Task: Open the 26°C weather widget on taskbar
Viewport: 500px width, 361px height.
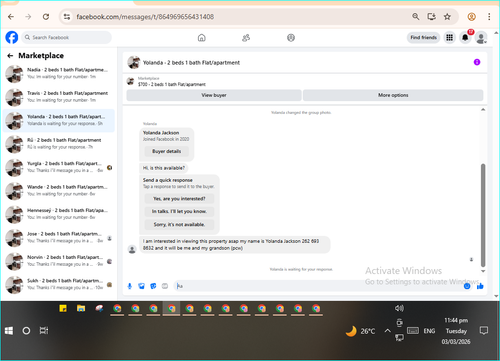Action: (x=360, y=331)
